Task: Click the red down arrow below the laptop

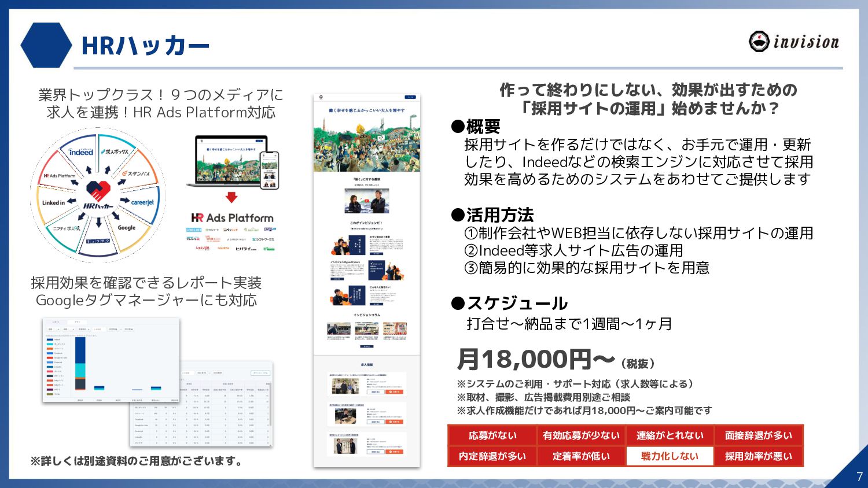Action: pyautogui.click(x=231, y=197)
